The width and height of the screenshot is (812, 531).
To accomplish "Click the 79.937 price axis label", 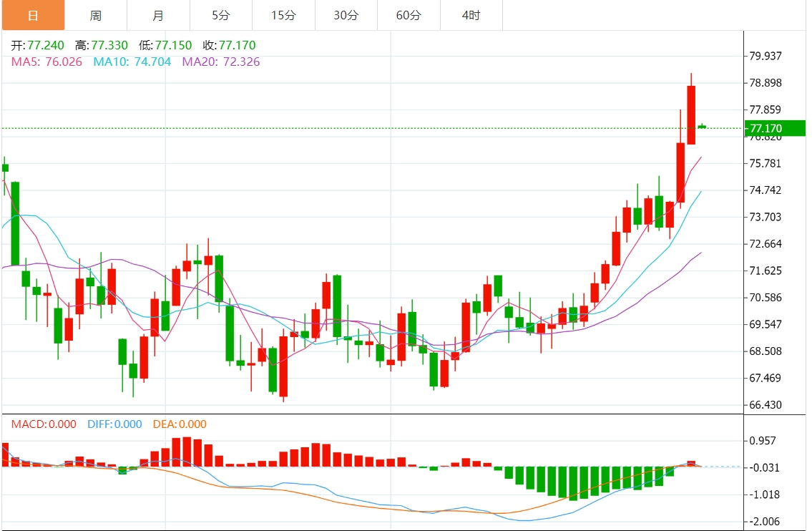I will [766, 56].
